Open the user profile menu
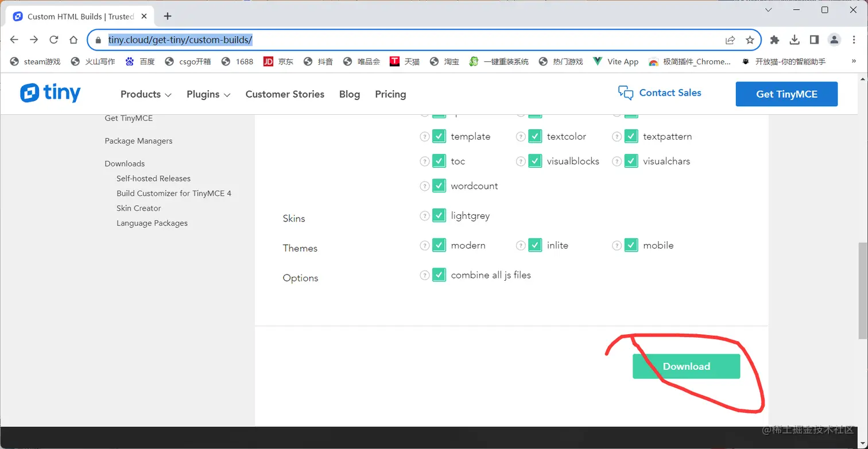Screen dimensions: 868x449 [x=834, y=40]
